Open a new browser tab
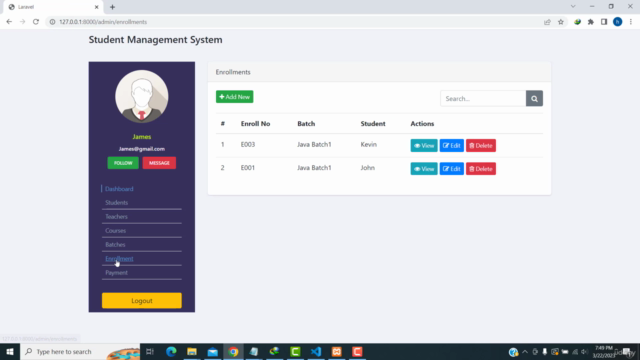 [x=112, y=7]
